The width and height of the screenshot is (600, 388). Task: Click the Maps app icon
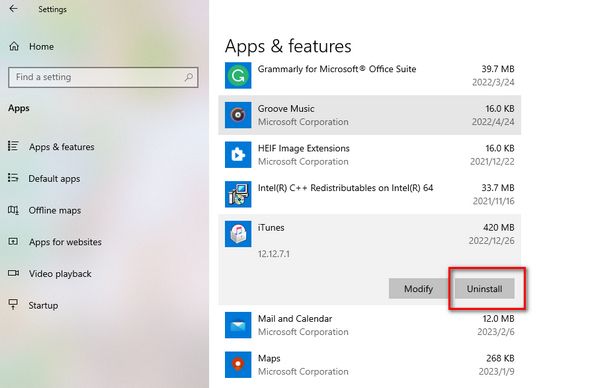(238, 365)
